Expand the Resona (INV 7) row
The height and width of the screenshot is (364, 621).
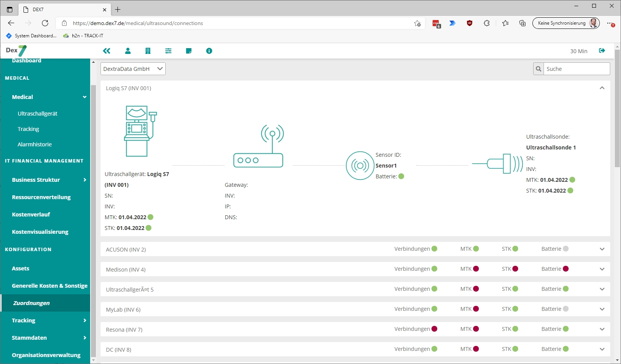tap(602, 329)
